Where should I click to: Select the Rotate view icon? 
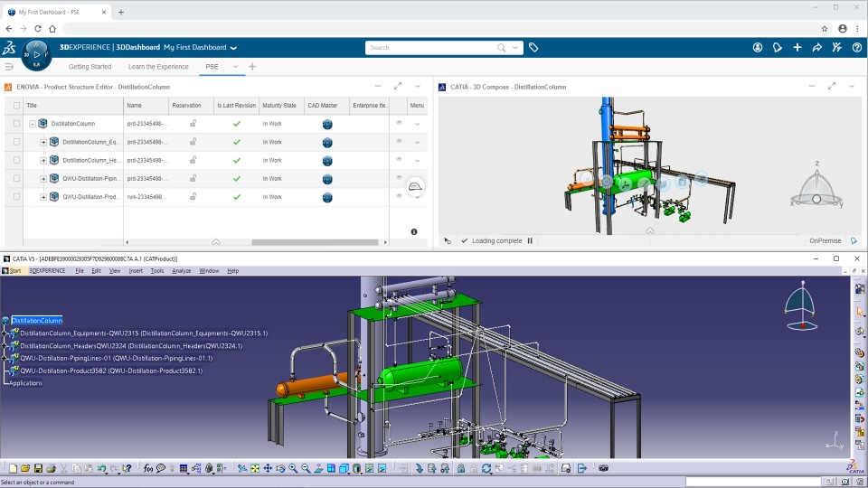click(280, 469)
